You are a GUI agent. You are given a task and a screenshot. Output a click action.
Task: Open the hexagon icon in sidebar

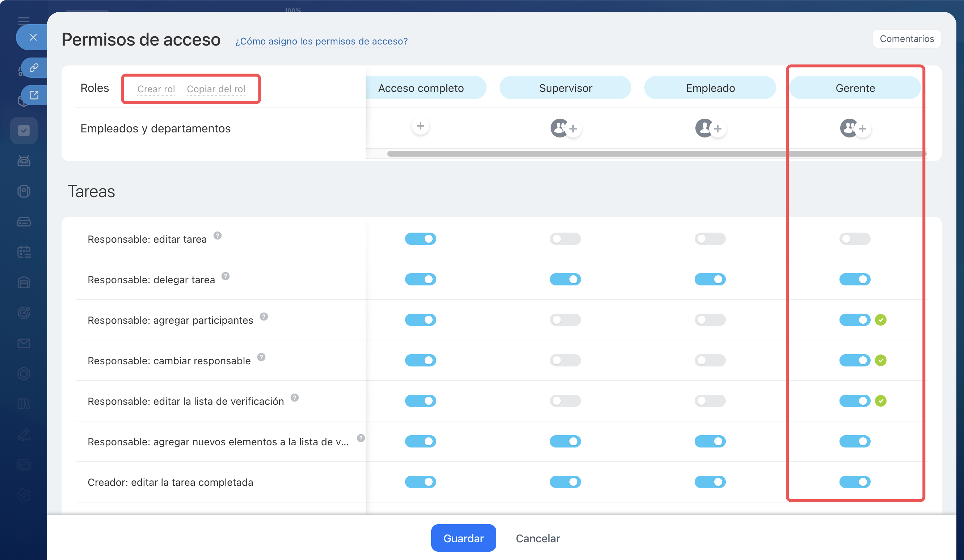(x=24, y=373)
